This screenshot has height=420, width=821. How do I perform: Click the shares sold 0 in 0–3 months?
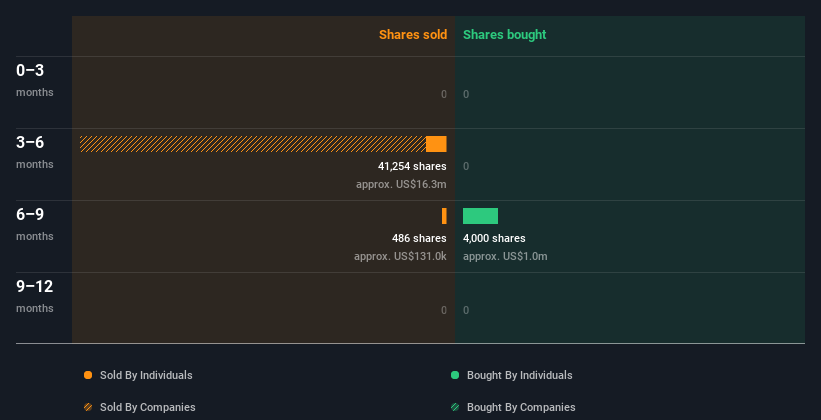pyautogui.click(x=444, y=94)
